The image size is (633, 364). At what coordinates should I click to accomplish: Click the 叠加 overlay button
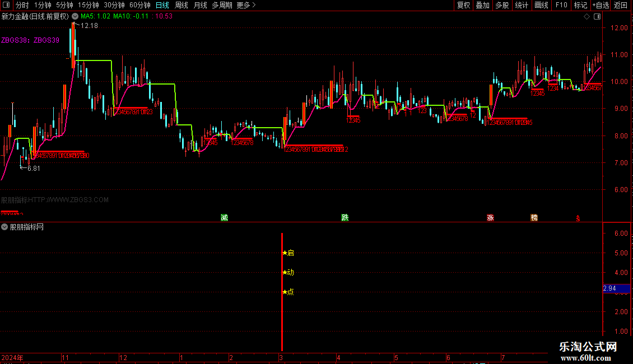tap(482, 5)
